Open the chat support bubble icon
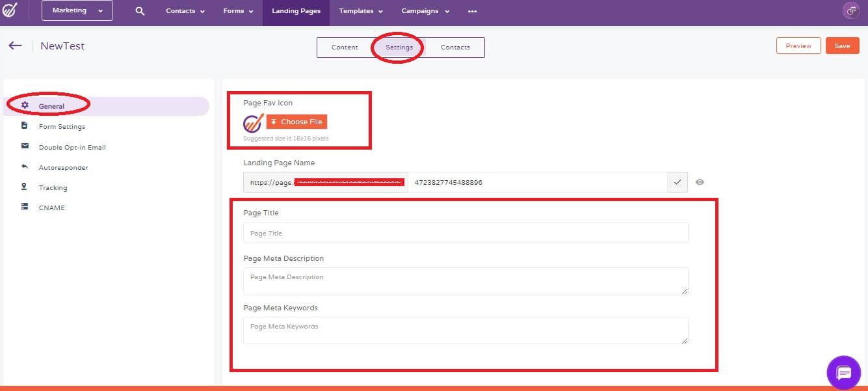 pos(843,372)
